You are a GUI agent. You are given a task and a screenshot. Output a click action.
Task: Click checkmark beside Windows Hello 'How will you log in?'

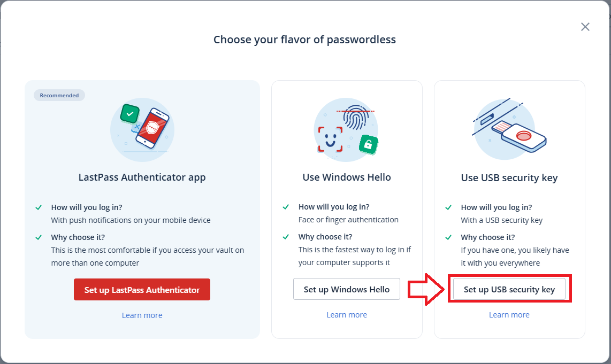(x=286, y=207)
